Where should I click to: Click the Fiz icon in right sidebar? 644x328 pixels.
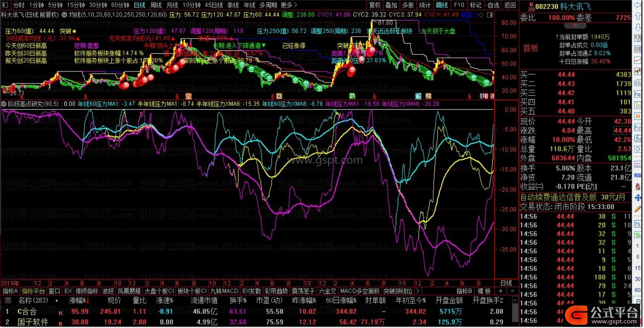[638, 127]
